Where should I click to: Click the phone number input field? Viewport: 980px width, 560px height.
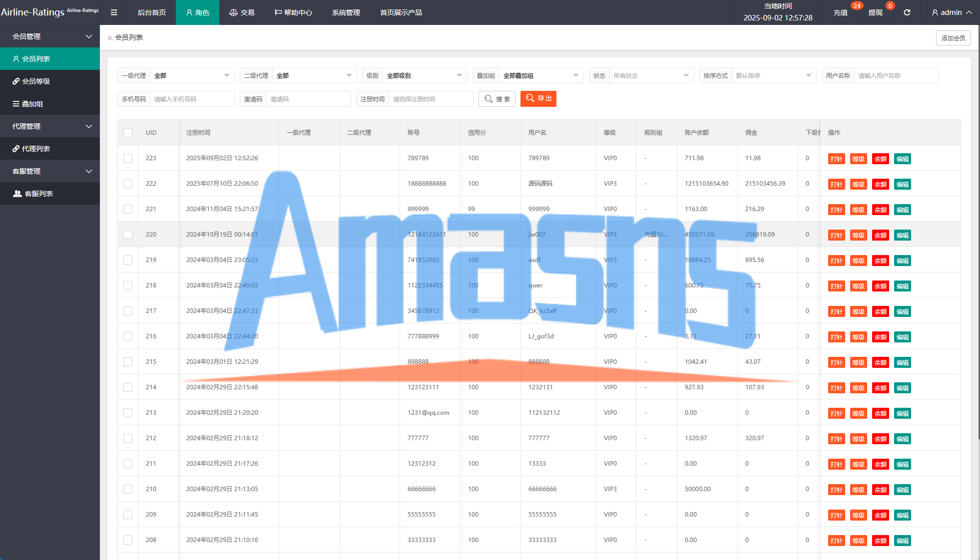coord(192,99)
